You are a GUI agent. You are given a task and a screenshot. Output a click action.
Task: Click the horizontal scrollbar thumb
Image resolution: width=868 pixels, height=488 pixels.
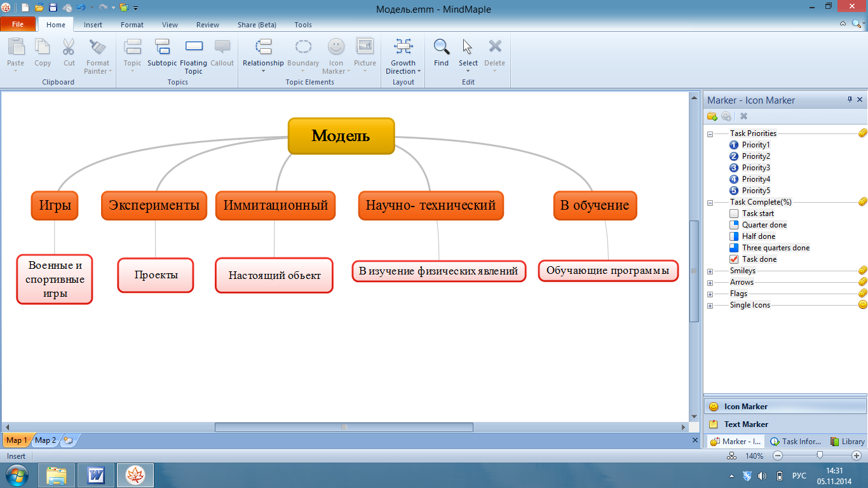344,428
